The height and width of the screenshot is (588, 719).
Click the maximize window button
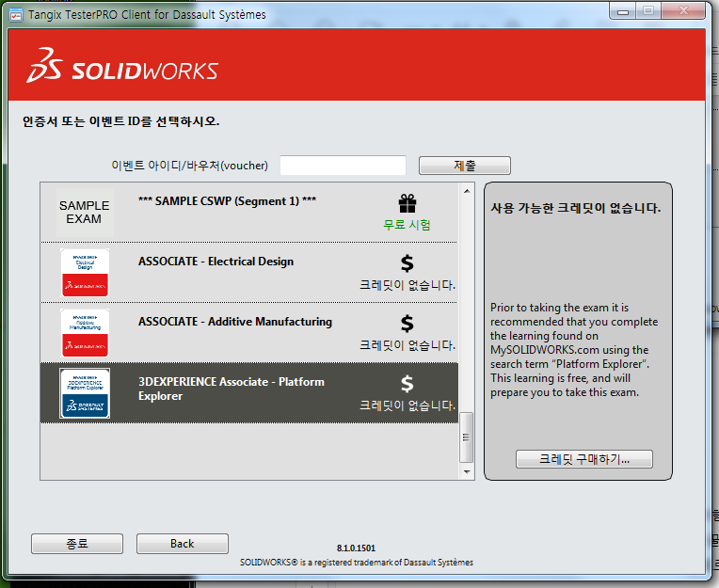click(648, 11)
